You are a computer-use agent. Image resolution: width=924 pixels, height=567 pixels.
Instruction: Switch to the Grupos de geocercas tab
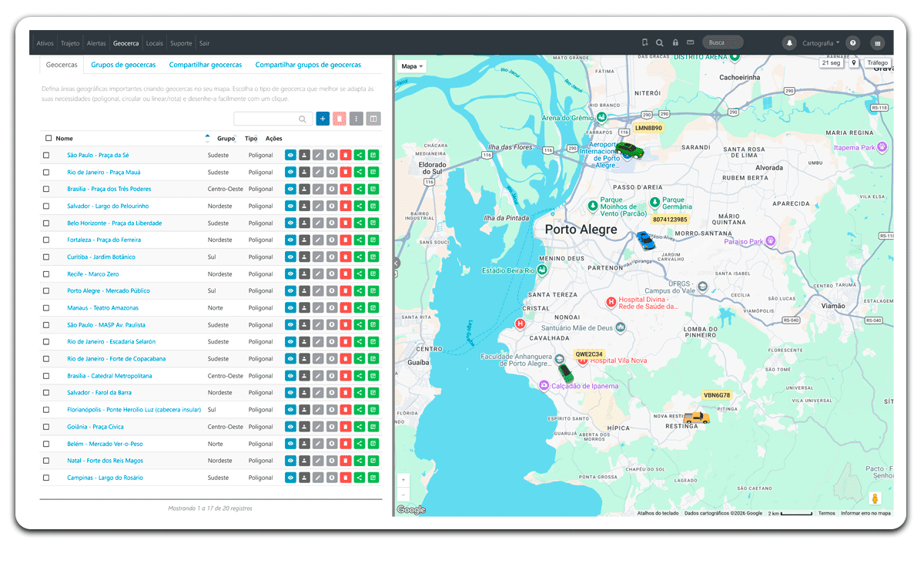tap(123, 65)
